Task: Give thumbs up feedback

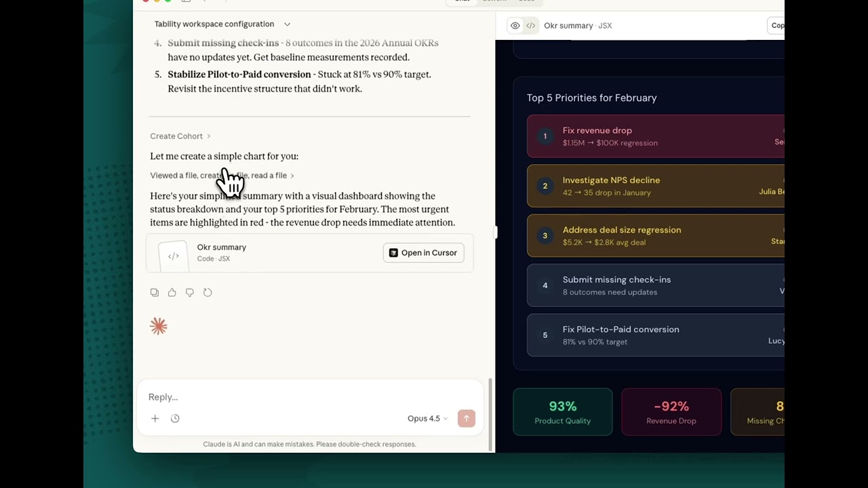Action: click(x=172, y=293)
